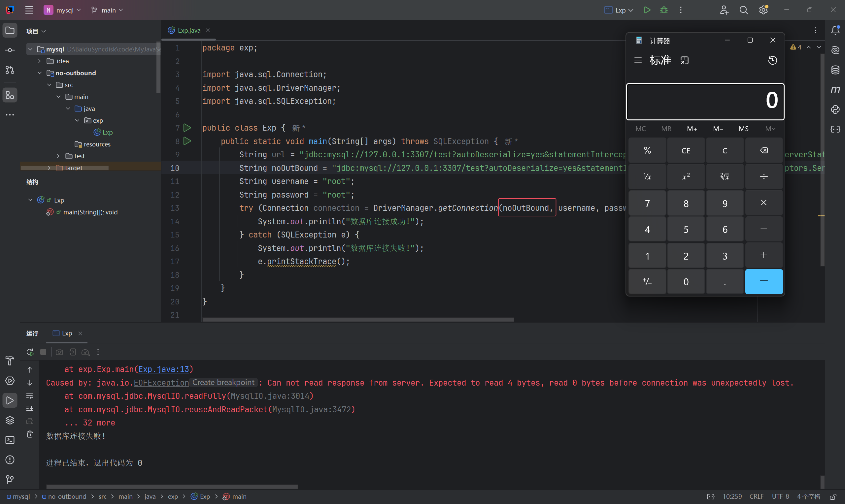Screen dimensions: 845x504
Task: Click the Debug bug icon in toolbar
Action: click(x=663, y=10)
